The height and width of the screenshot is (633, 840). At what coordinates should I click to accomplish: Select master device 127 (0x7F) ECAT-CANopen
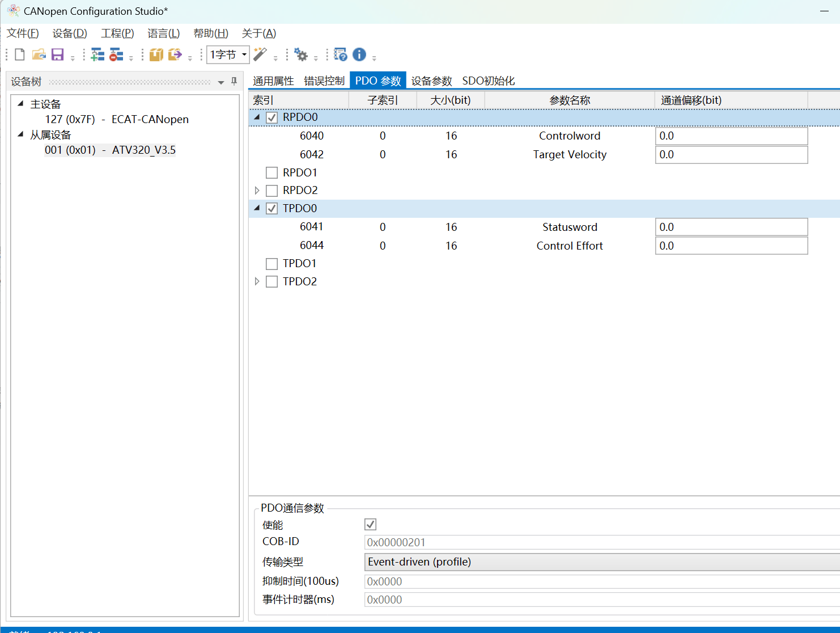point(117,120)
